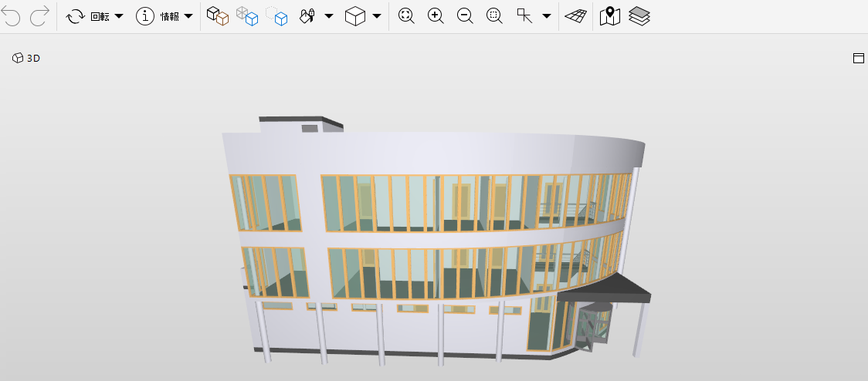
Task: Click the zoom in magnifier icon
Action: tap(436, 16)
